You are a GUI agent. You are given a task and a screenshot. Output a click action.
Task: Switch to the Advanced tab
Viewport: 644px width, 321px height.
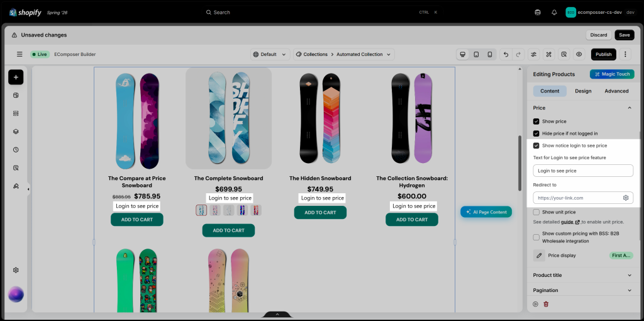tap(616, 91)
